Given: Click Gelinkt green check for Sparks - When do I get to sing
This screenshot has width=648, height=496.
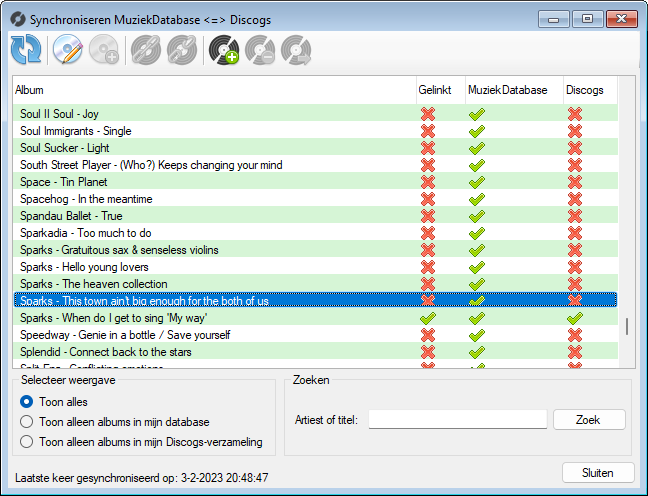Looking at the screenshot, I should pos(428,318).
